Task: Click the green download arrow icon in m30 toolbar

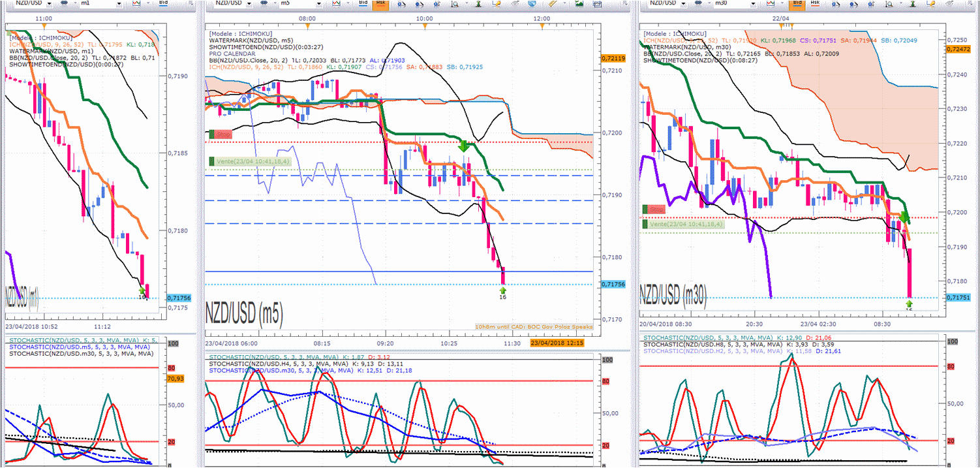Action: click(x=913, y=4)
